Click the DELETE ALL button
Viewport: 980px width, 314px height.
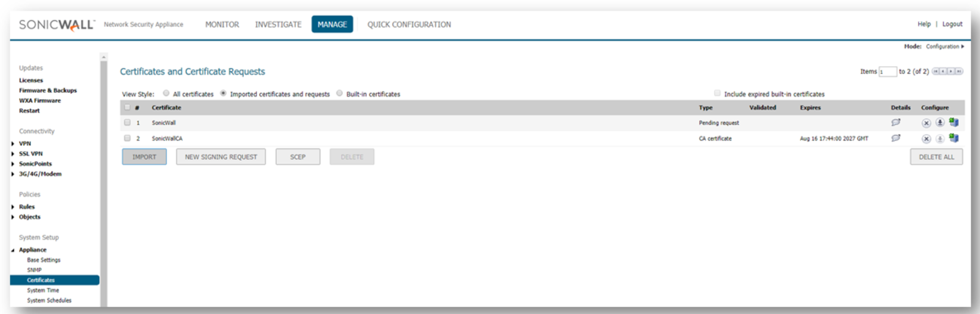pyautogui.click(x=936, y=157)
